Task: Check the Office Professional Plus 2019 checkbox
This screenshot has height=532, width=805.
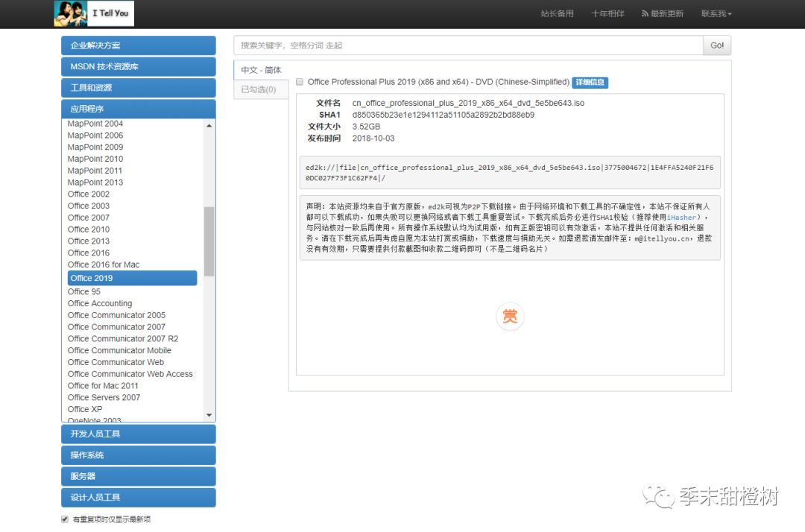Action: tap(300, 82)
